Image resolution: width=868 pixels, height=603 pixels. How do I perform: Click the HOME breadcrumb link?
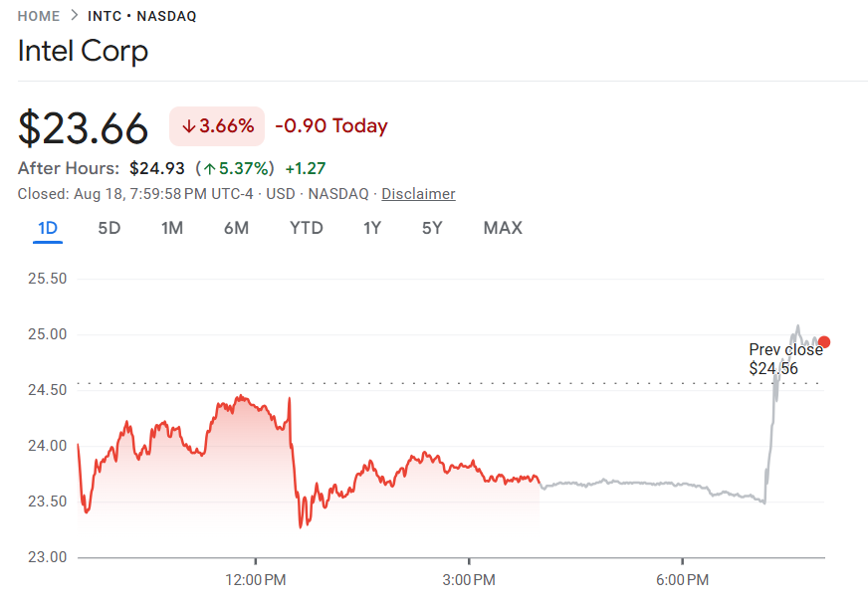point(39,16)
